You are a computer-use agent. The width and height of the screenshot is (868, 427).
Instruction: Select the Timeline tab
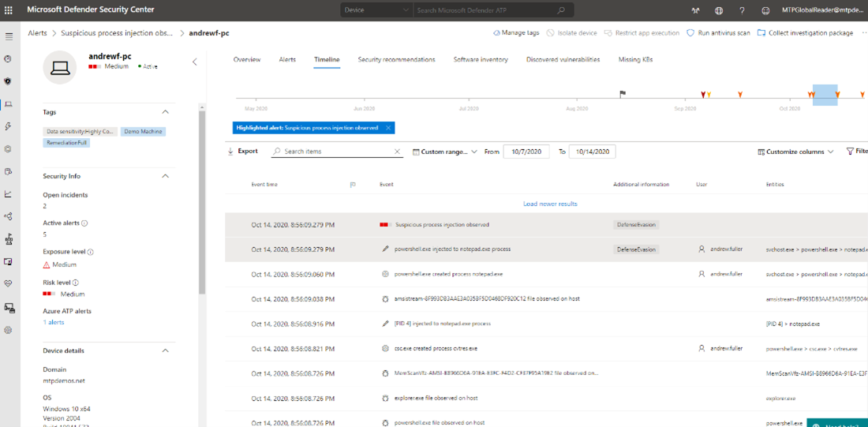click(327, 59)
